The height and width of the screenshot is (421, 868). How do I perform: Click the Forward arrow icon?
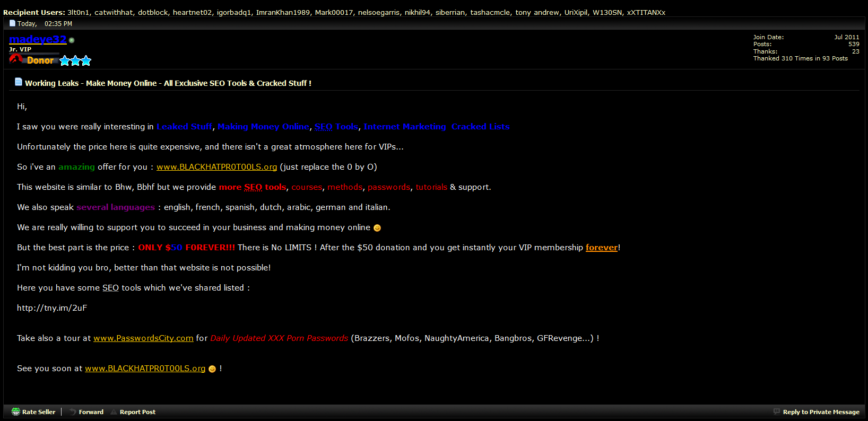coord(73,411)
